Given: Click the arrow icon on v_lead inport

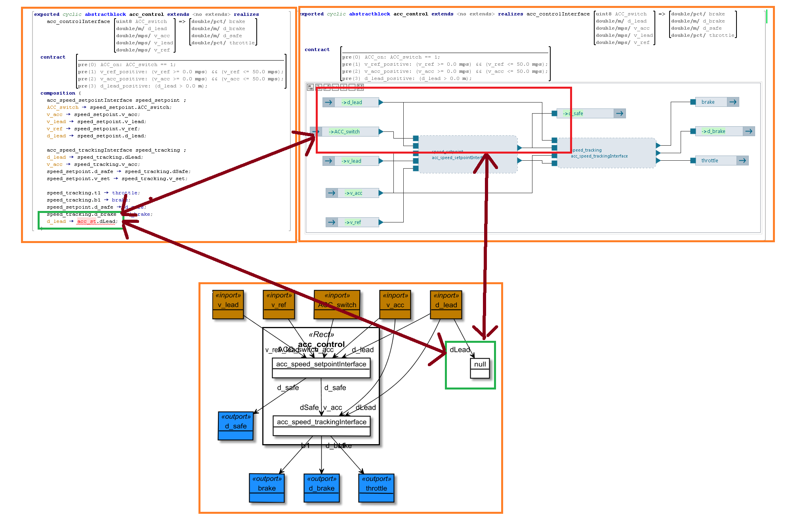Looking at the screenshot, I should tap(328, 161).
